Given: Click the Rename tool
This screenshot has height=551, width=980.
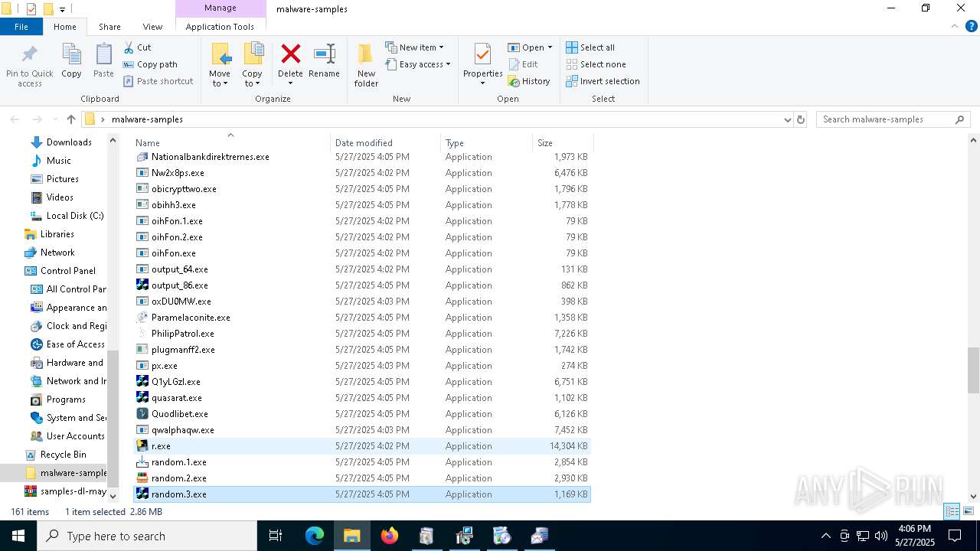Looking at the screenshot, I should [324, 61].
